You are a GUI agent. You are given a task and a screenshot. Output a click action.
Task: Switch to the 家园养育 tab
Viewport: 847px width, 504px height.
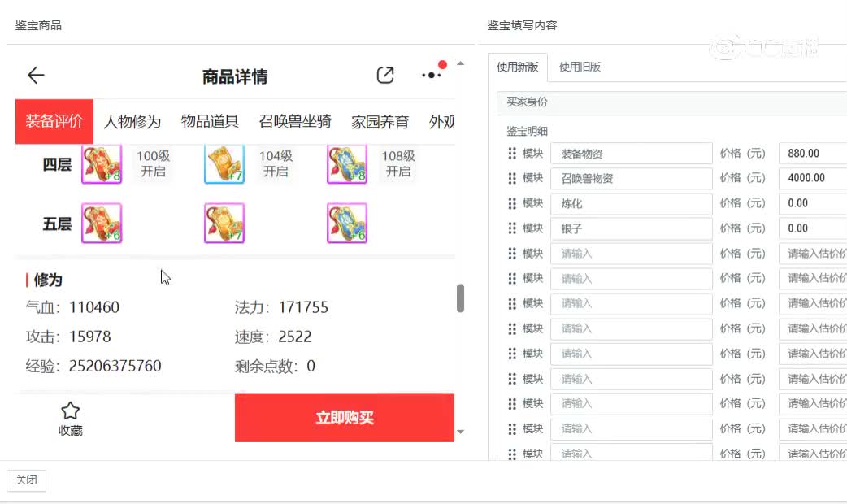[x=380, y=121]
